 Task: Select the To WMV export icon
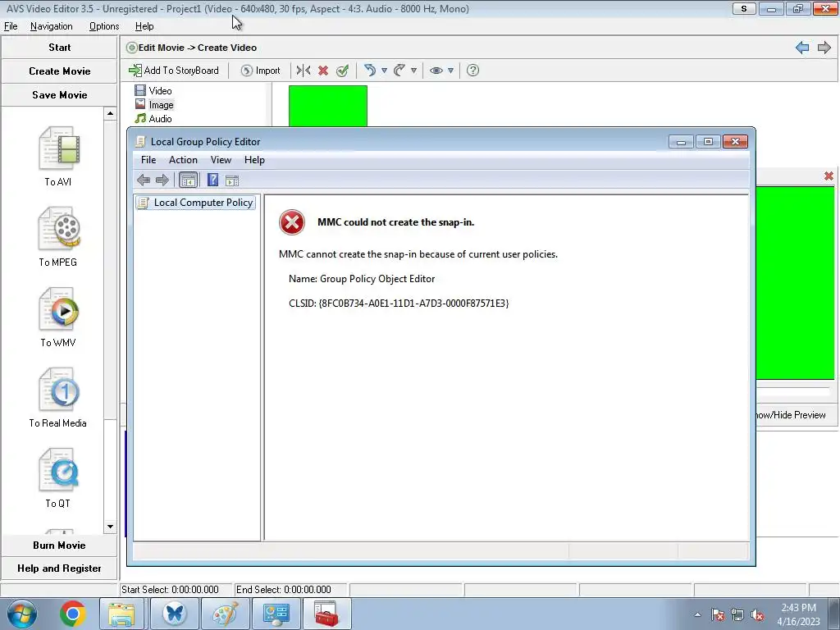tap(59, 309)
